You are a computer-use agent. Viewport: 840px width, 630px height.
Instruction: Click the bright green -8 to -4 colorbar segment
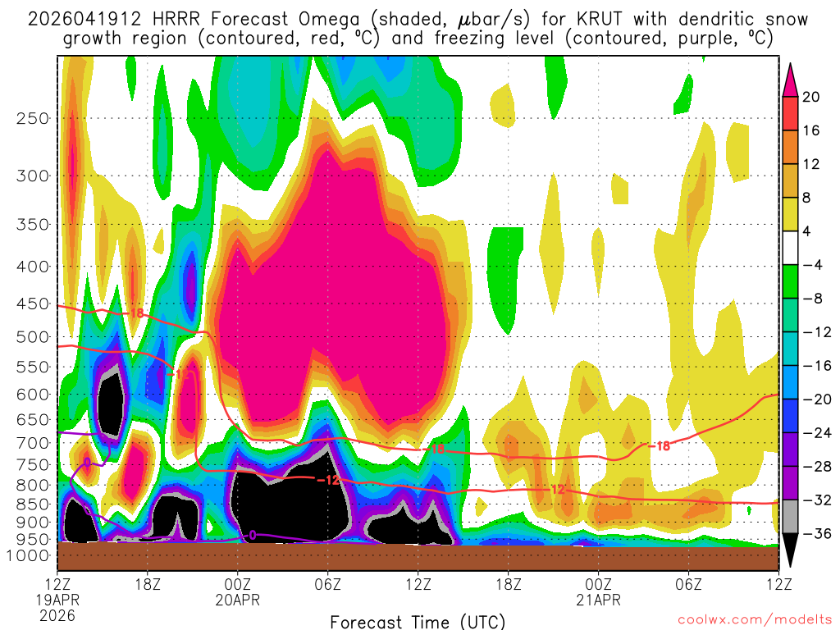pyautogui.click(x=790, y=281)
